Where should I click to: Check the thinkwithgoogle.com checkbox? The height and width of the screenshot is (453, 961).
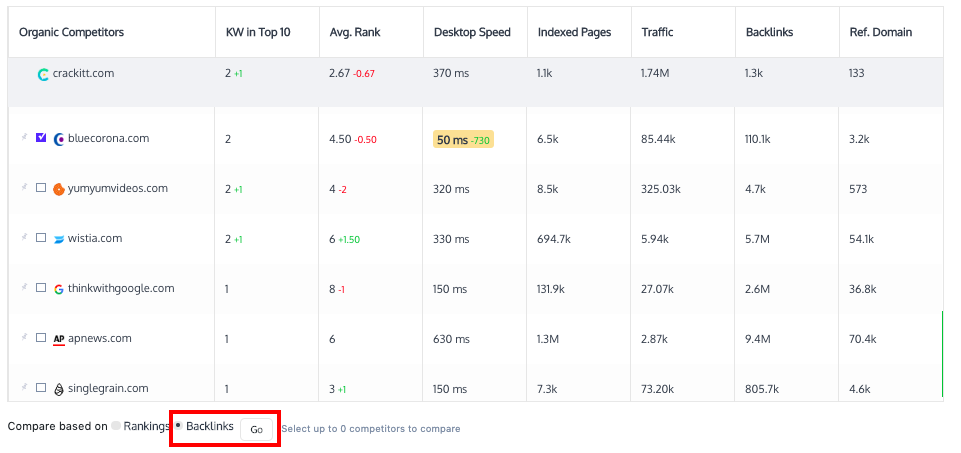click(41, 288)
